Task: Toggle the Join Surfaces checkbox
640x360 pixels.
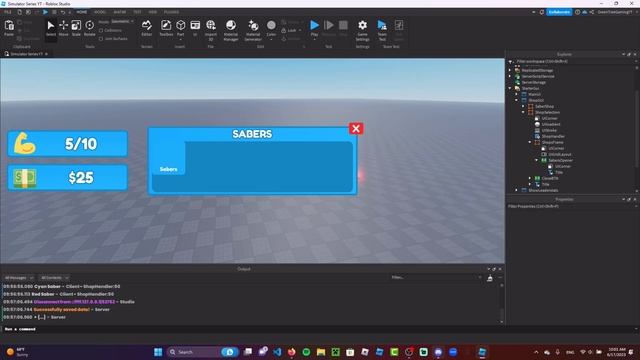Action: [113, 39]
